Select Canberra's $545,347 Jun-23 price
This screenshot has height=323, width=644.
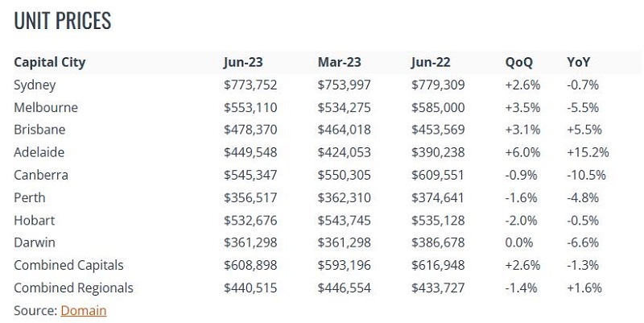[250, 175]
